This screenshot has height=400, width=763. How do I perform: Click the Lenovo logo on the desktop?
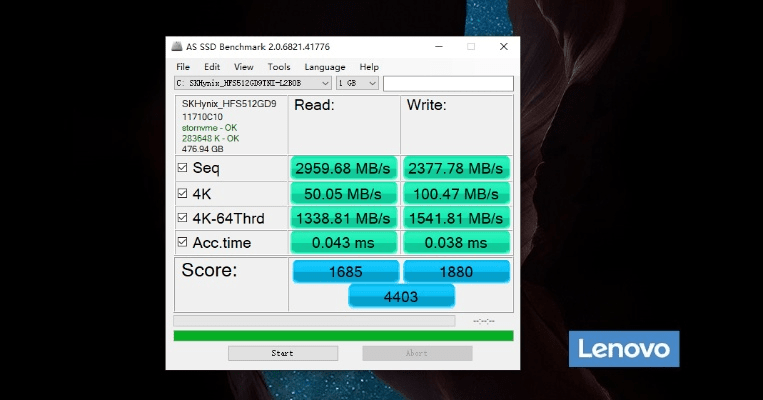[x=624, y=349]
